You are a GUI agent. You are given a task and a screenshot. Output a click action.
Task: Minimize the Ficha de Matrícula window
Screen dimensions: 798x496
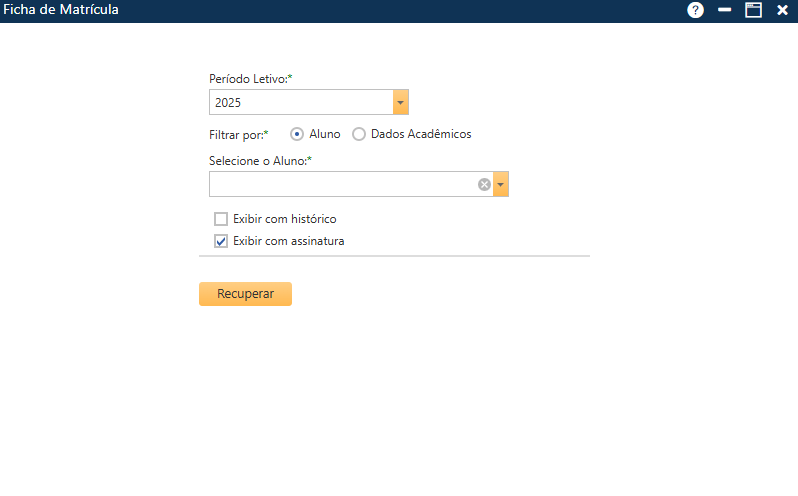pos(725,10)
